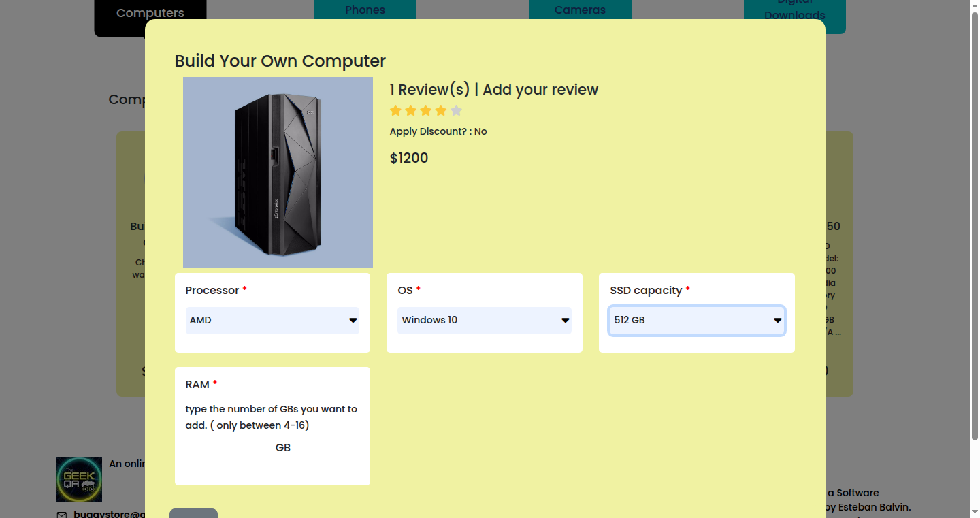Screen dimensions: 980x518
Task: Click the Processor dropdown arrow
Action: click(353, 320)
